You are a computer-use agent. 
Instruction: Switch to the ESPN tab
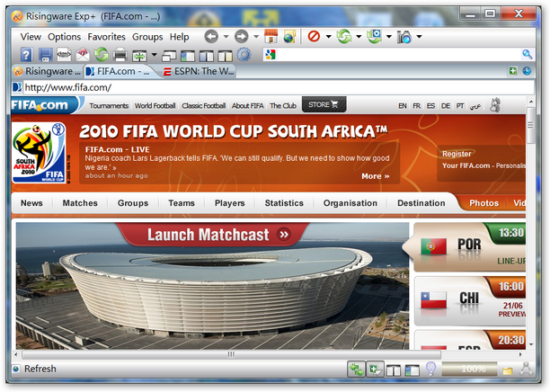tap(200, 71)
